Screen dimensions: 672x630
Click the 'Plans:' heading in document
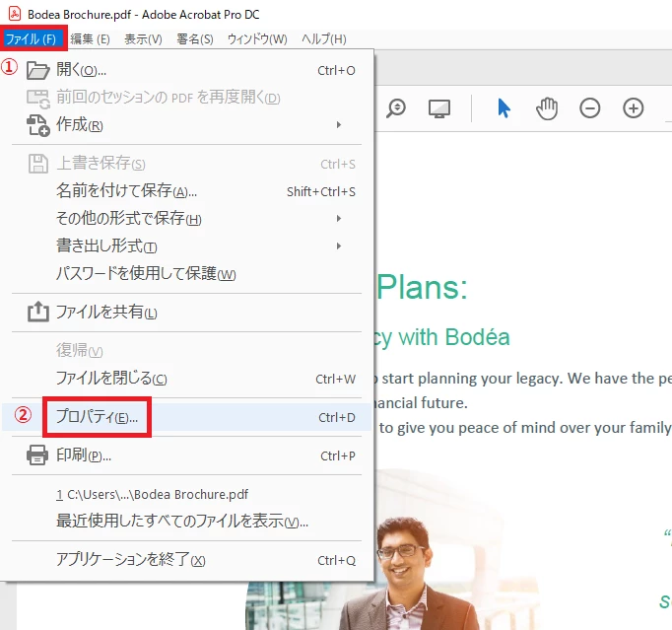coord(422,287)
